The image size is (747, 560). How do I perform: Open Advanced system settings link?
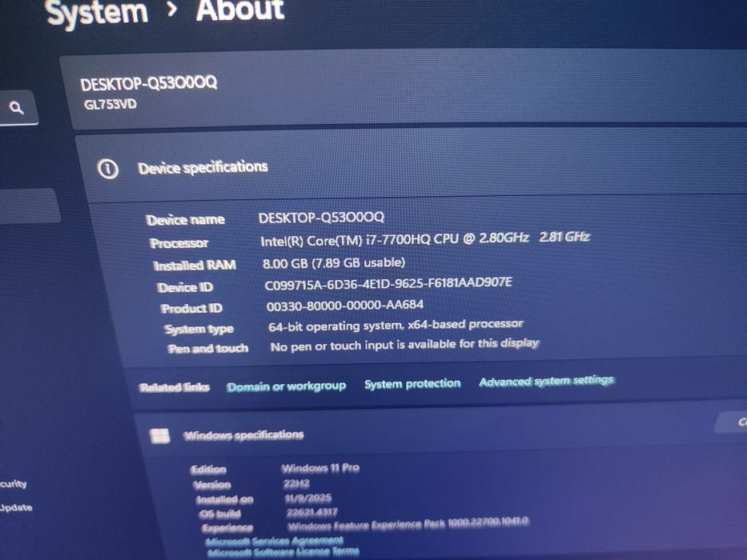click(x=546, y=381)
